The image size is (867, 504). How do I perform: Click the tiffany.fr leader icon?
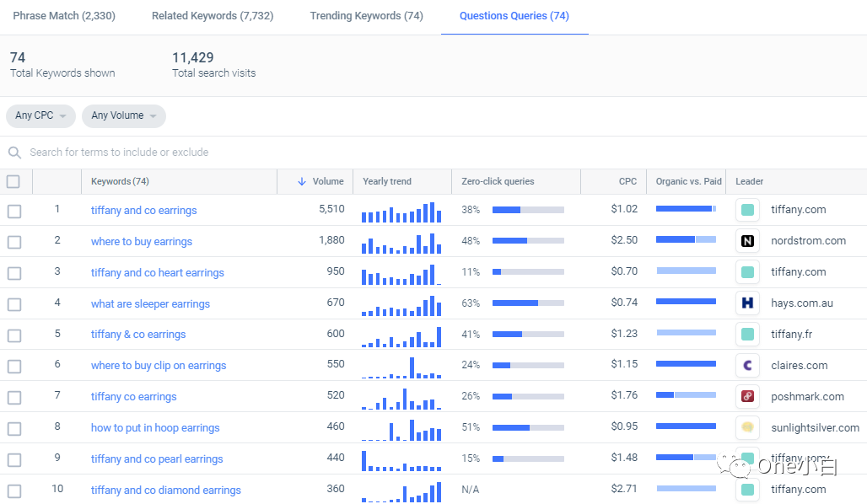tap(747, 334)
